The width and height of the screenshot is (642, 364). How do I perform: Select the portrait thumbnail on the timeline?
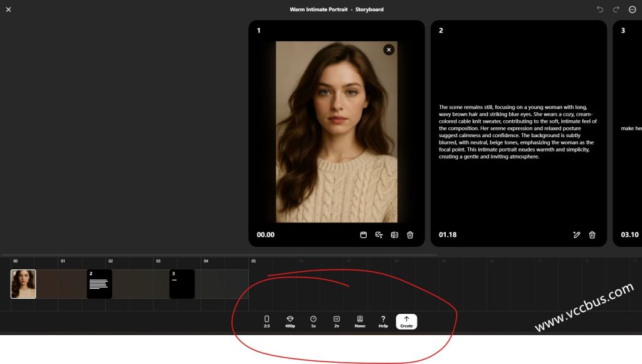[x=23, y=284]
